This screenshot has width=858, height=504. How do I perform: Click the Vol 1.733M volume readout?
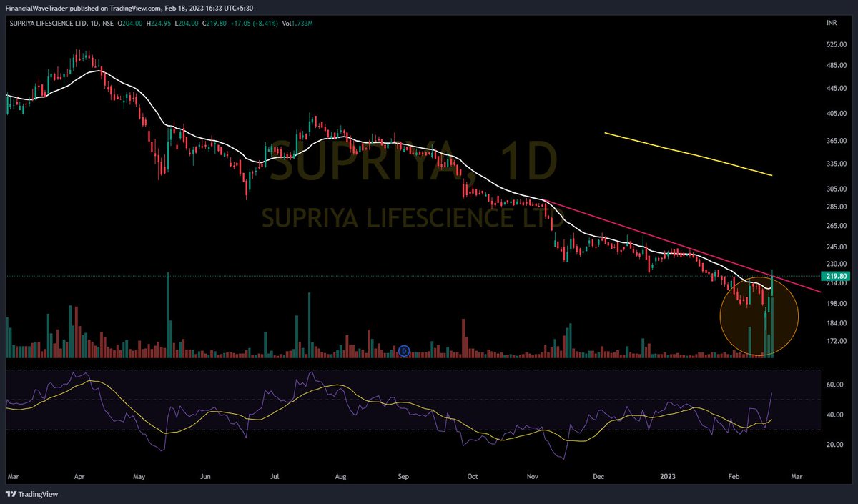[298, 24]
